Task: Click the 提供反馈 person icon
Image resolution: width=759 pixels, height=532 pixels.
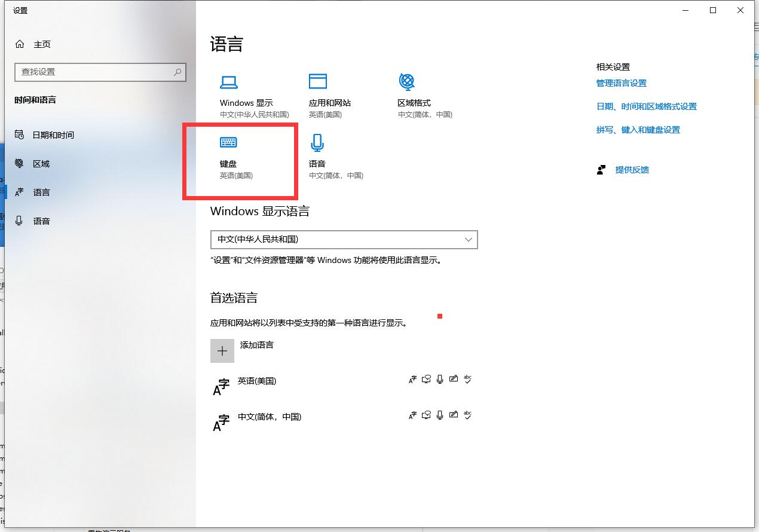Action: pyautogui.click(x=601, y=170)
